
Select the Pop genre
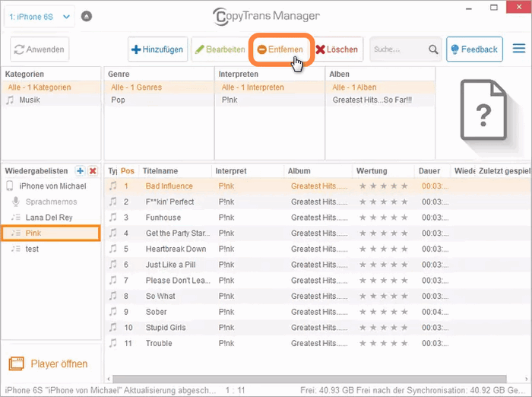tap(159, 100)
